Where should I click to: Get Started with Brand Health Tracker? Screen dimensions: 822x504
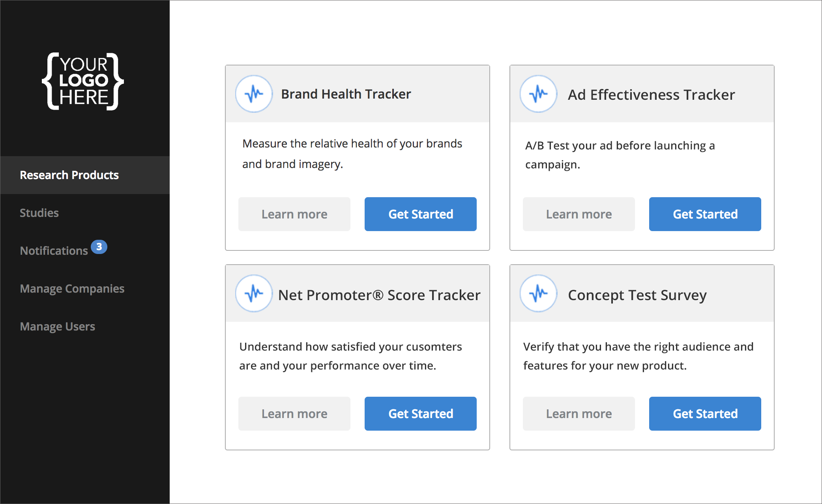tap(421, 214)
